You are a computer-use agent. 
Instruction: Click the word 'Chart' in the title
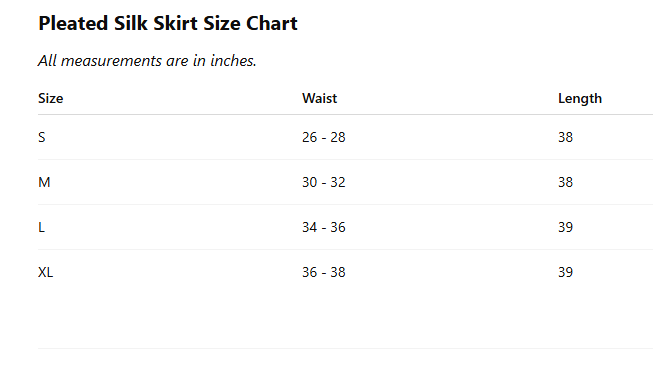point(272,23)
